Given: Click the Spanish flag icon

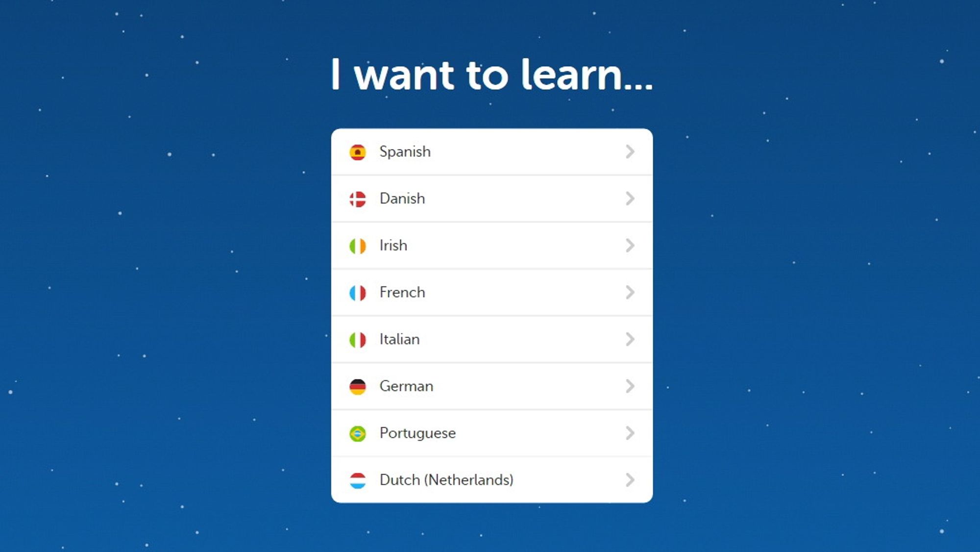Looking at the screenshot, I should [357, 151].
